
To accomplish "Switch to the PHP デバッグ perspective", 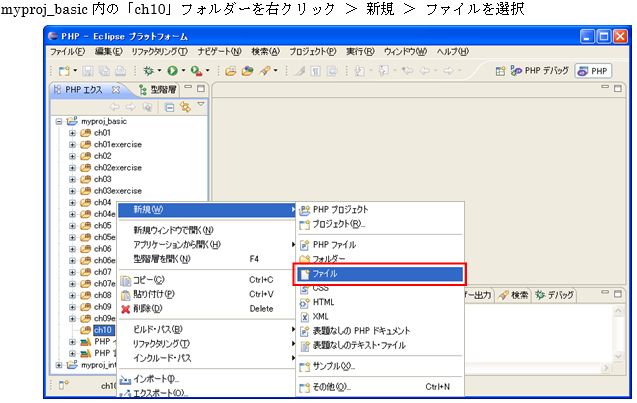I will pyautogui.click(x=538, y=71).
